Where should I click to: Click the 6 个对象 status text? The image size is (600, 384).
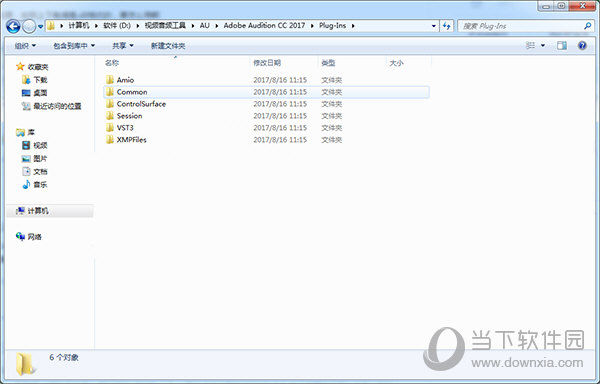64,357
